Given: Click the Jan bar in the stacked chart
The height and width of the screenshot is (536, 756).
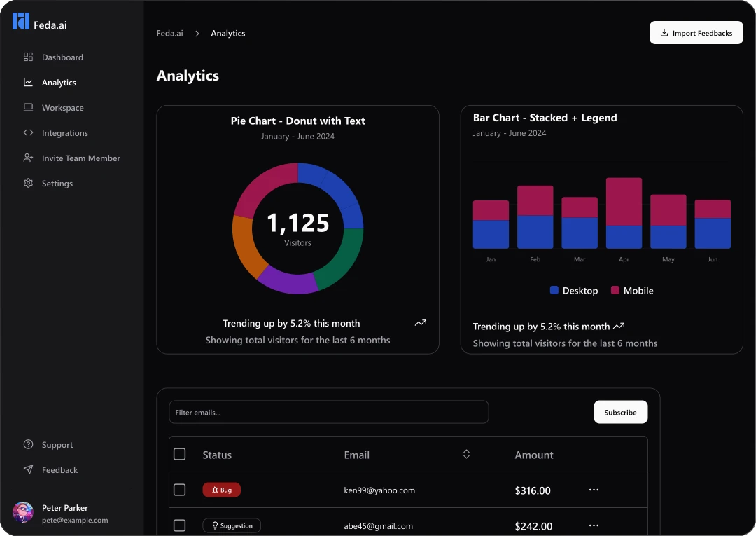Looking at the screenshot, I should pos(491,224).
